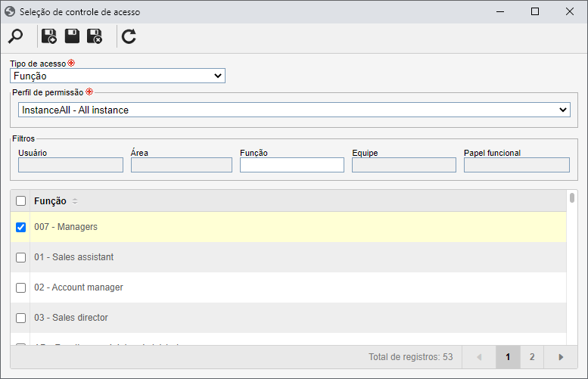Uncheck the 007 - Managers checkbox
588x379 pixels.
click(x=21, y=227)
